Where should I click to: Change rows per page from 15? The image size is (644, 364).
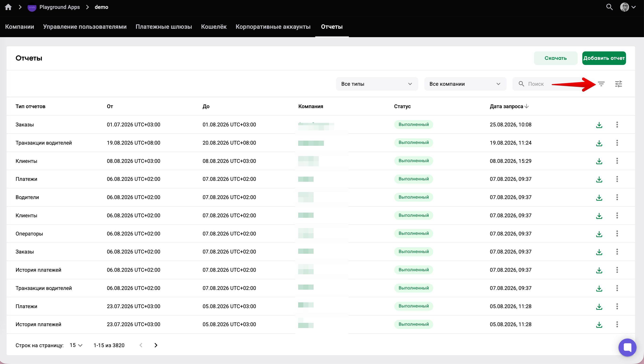[x=76, y=345]
